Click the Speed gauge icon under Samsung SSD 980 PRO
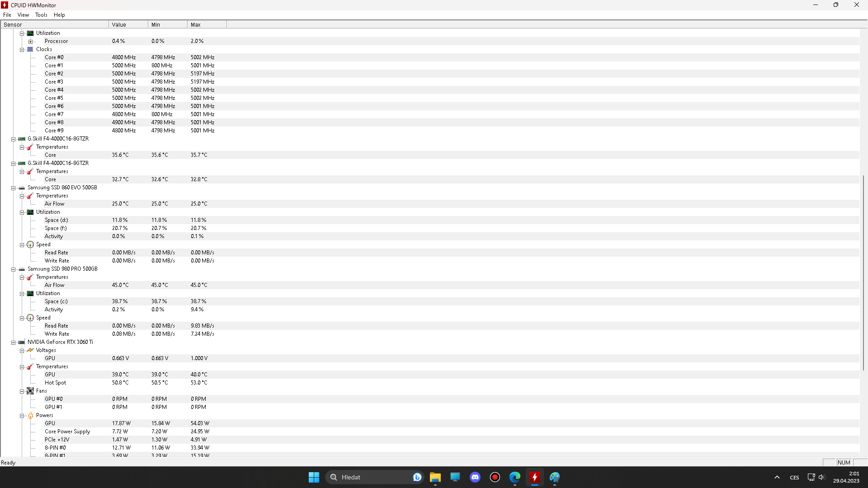This screenshot has height=488, width=868. pos(30,318)
